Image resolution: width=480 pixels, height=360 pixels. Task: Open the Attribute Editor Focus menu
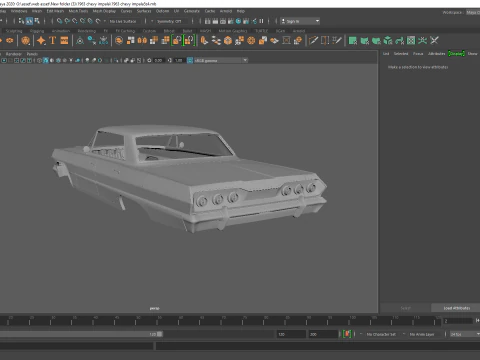[418, 54]
